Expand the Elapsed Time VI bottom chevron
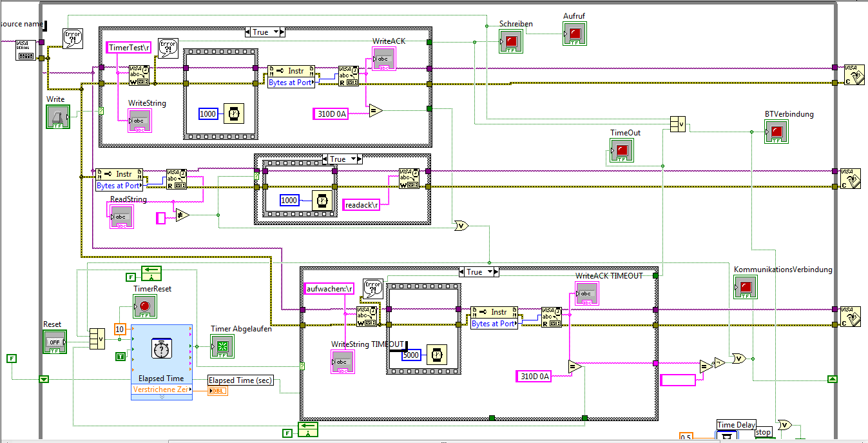The height and width of the screenshot is (443, 868). point(161,397)
